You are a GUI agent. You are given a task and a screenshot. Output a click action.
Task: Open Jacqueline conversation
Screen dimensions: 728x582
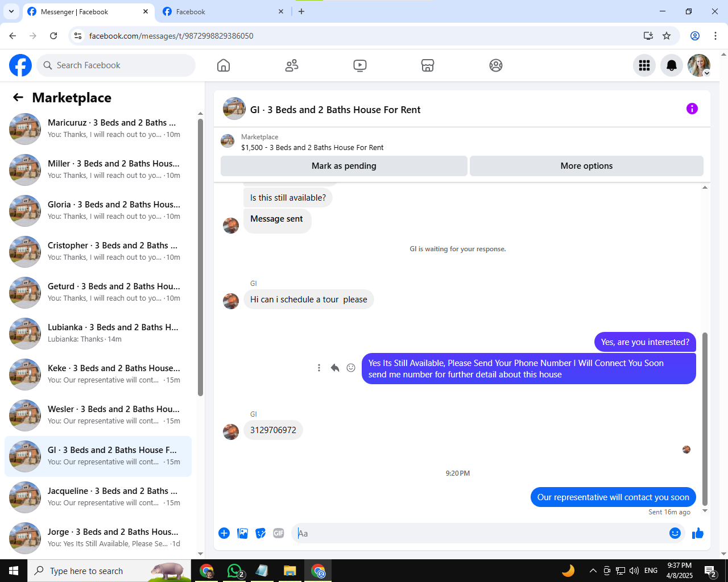98,497
